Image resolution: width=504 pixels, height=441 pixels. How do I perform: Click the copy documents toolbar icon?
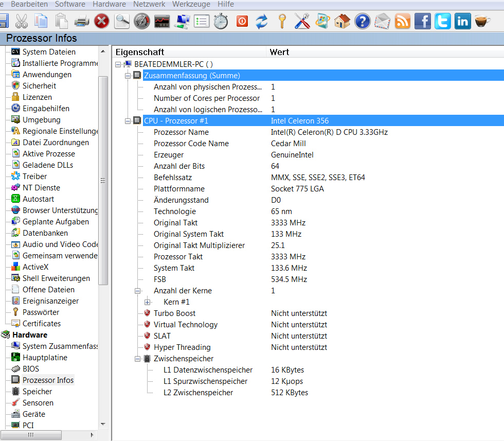41,21
